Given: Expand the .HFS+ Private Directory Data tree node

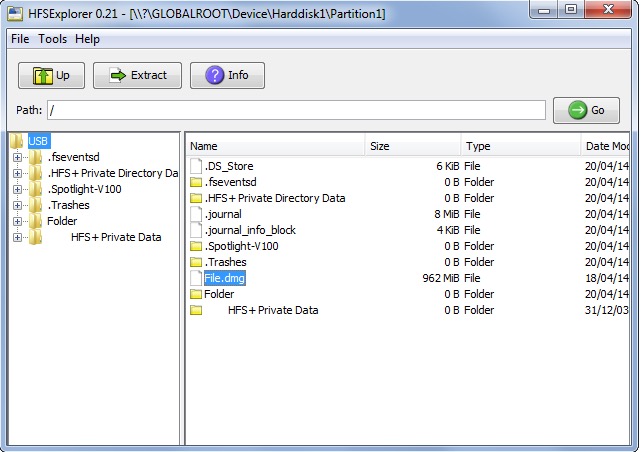Looking at the screenshot, I should click(17, 173).
